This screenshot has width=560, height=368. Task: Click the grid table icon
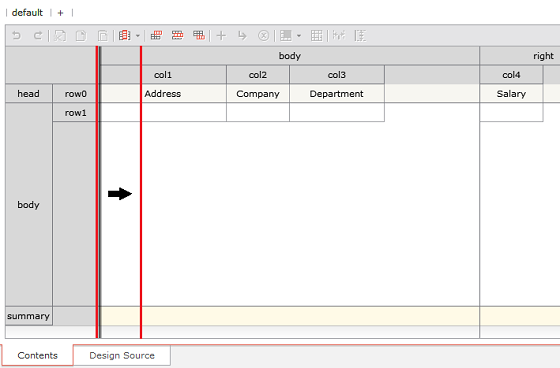(x=316, y=36)
